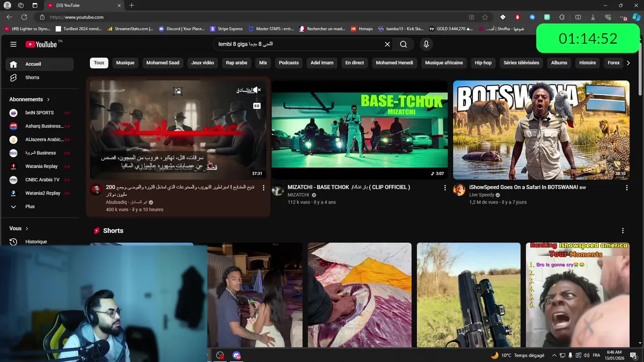644x362 pixels.
Task: Open Asharq Business subscription channel
Action: pos(40,126)
